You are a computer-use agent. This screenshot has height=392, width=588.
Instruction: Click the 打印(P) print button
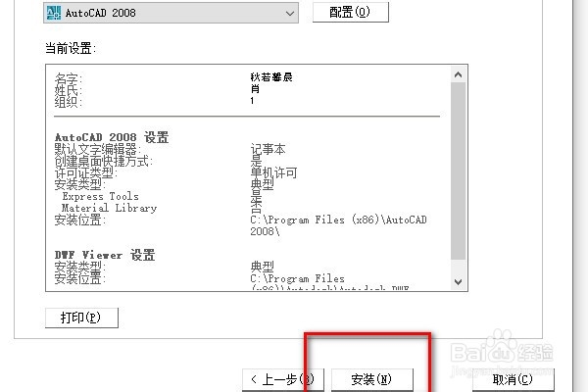point(81,318)
